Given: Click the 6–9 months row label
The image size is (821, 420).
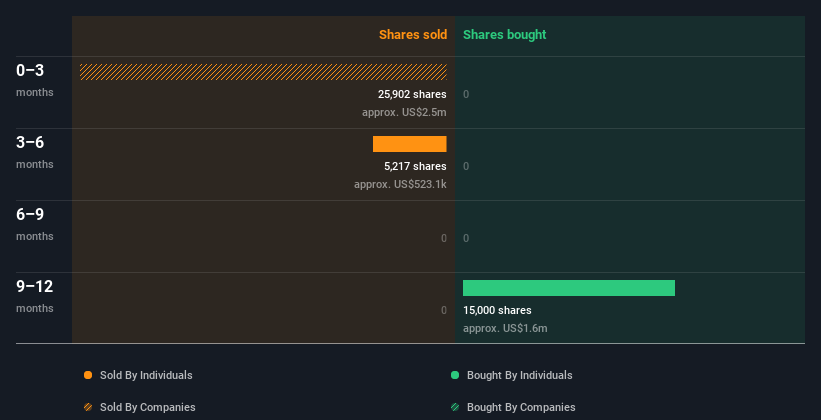Looking at the screenshot, I should [x=35, y=224].
